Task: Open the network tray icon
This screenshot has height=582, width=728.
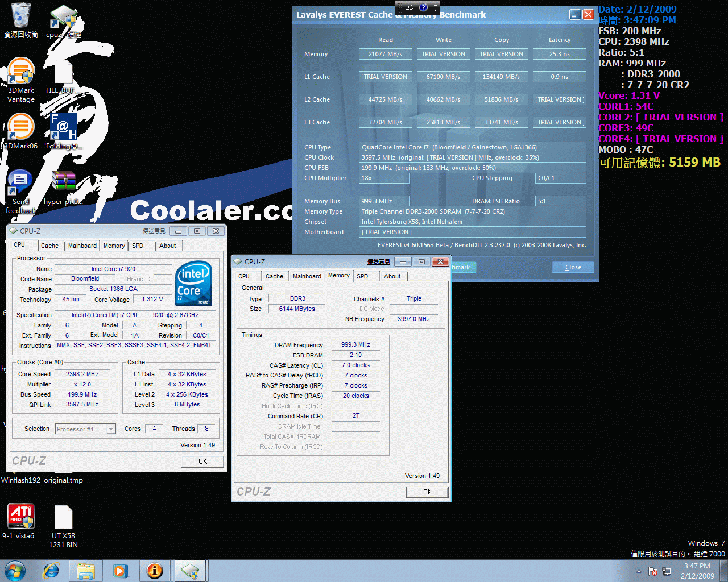Action: [667, 571]
